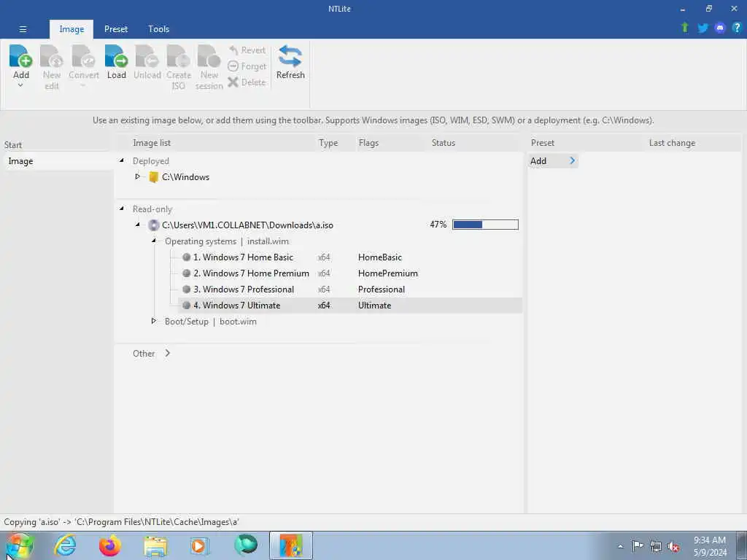Select 2. Windows 7 Home Premium
747x560 pixels.
coord(251,273)
